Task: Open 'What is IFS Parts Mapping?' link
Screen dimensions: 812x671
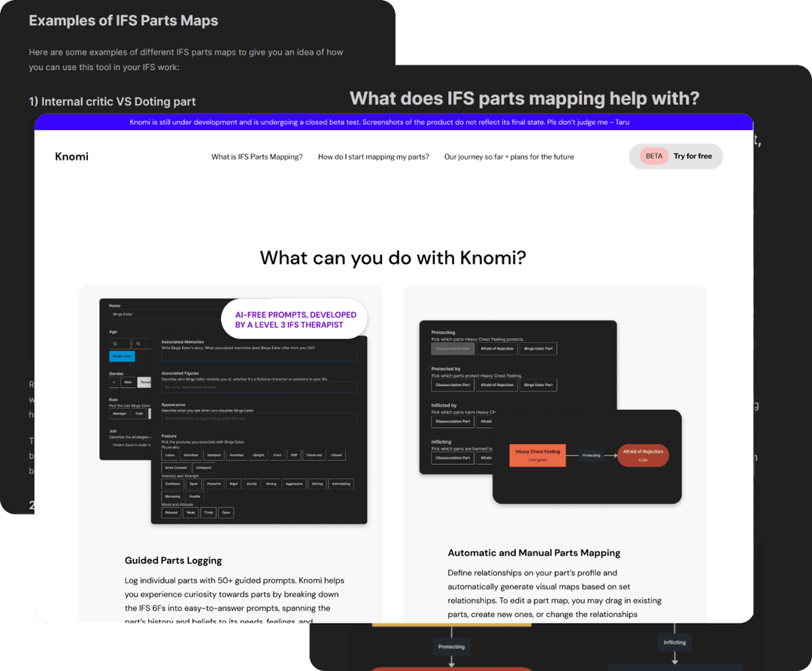Action: click(x=256, y=157)
